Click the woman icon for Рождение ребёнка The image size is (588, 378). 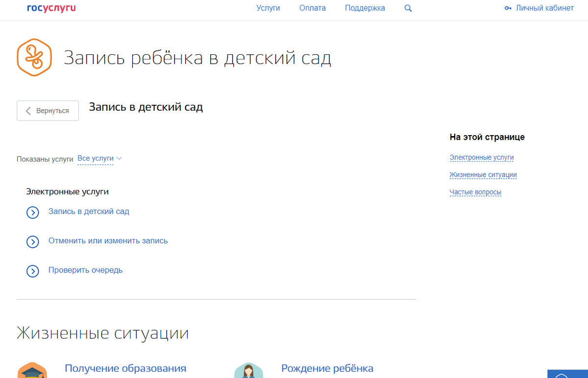(x=248, y=370)
